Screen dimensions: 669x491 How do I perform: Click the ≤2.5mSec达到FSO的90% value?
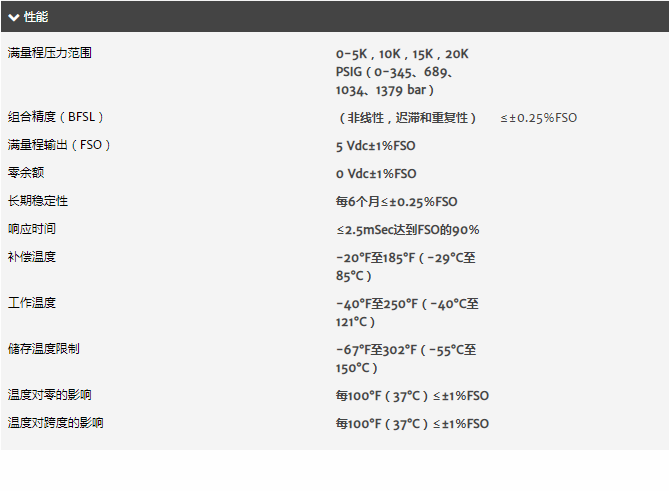tap(408, 230)
